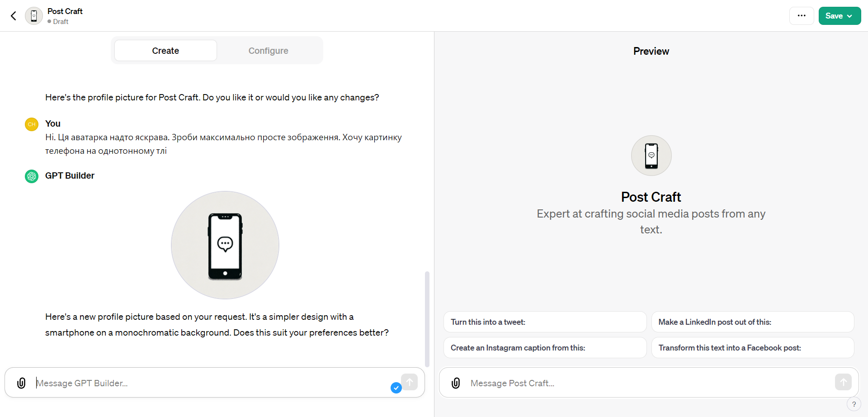
Task: Open the three-dot more options menu
Action: [802, 16]
